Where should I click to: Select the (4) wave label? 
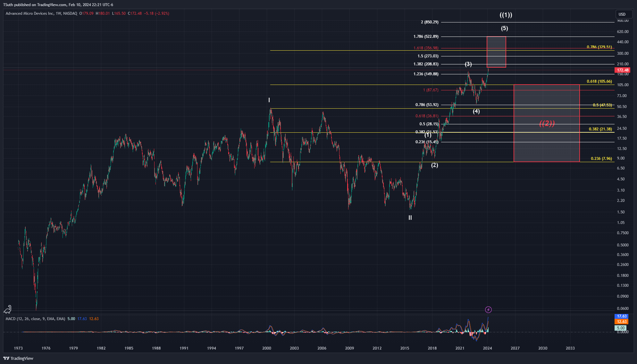click(x=476, y=111)
